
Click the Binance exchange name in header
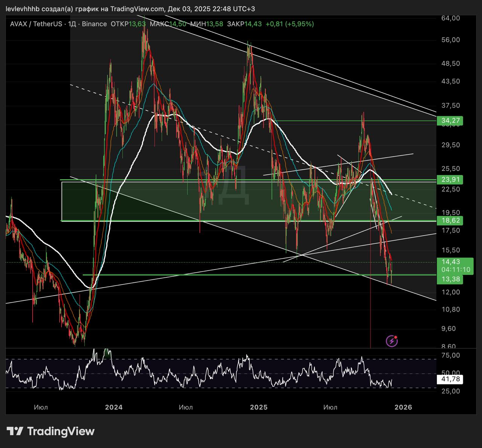[94, 24]
